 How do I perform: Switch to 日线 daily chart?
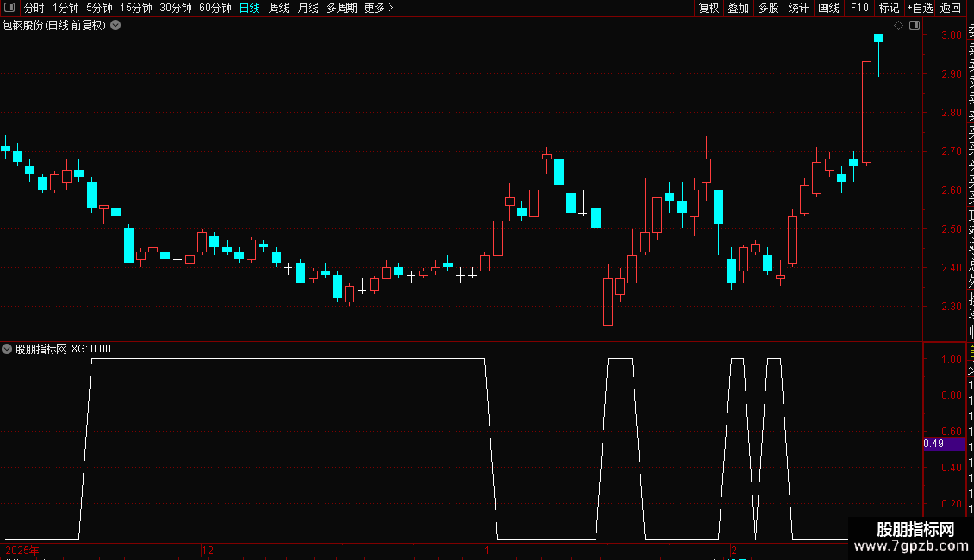click(250, 8)
